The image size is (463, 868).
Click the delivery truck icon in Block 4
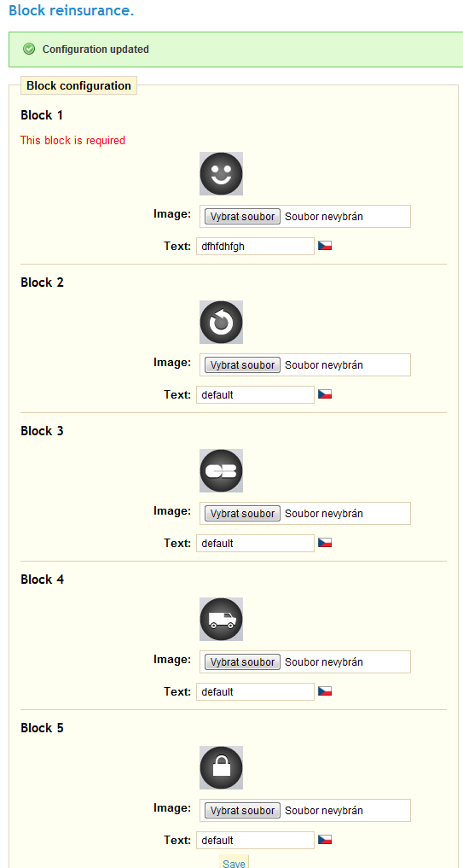pyautogui.click(x=221, y=620)
